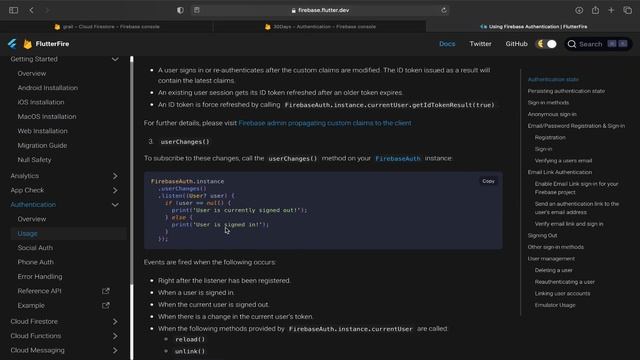Open Web Installation in the sidebar

coord(42,131)
